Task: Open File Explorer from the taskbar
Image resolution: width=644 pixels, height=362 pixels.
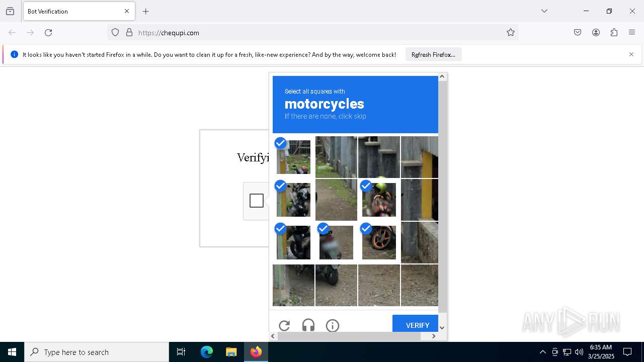Action: (x=231, y=352)
